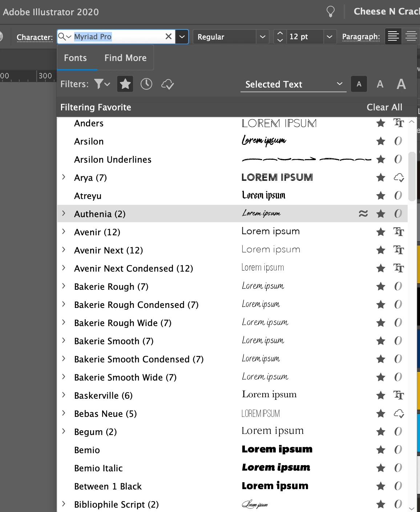Click the Paragraph panel link
Screen dimensions: 420x512
click(361, 37)
